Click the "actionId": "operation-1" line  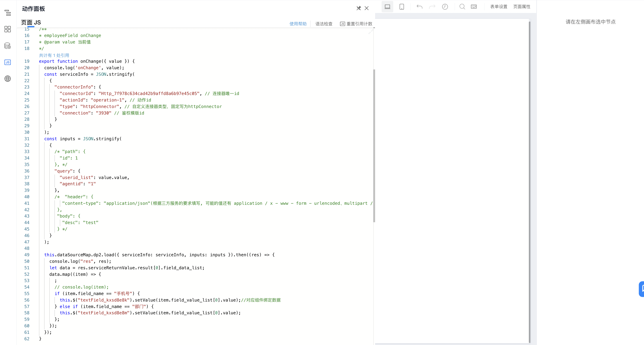tap(105, 100)
